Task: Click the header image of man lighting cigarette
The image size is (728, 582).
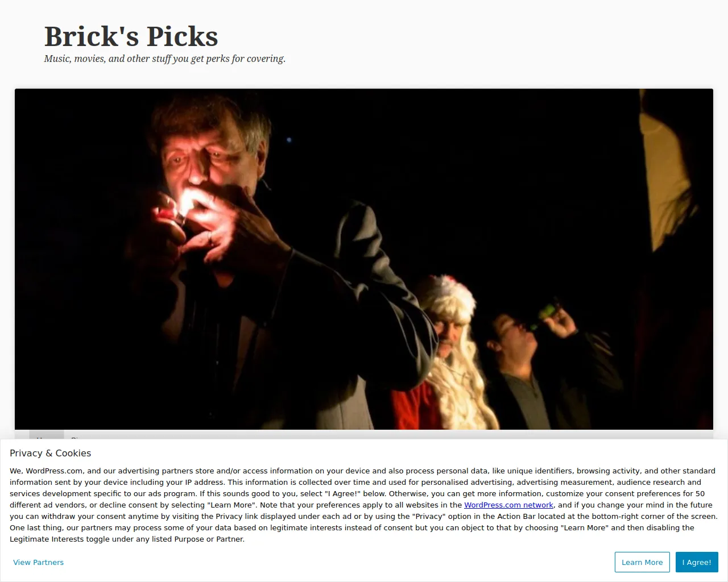Action: coord(364,259)
